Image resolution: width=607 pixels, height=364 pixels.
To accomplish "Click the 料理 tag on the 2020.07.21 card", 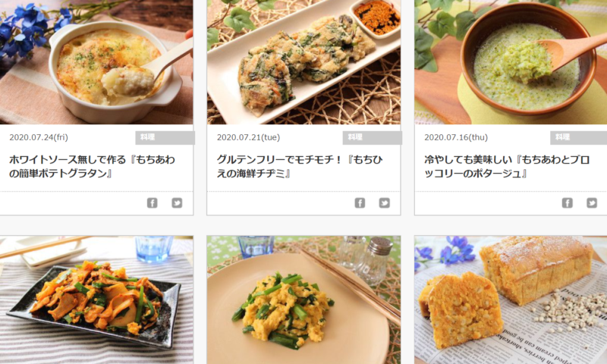I will point(373,138).
